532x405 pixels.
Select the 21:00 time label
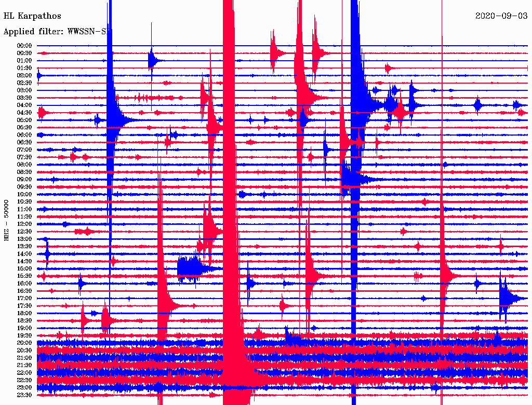click(24, 358)
